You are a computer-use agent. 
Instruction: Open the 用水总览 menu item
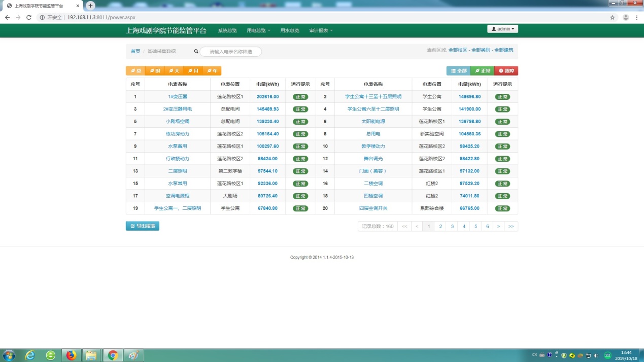click(290, 30)
